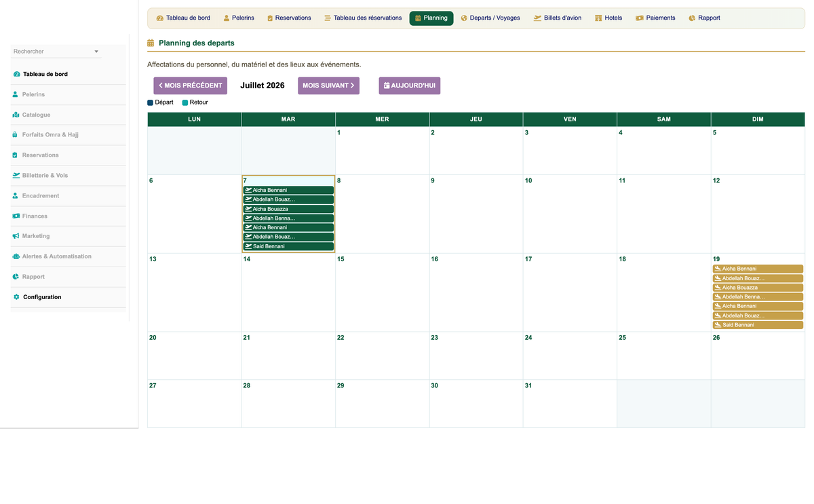Select day 22 in the calendar
The width and height of the screenshot is (814, 504).
click(382, 355)
